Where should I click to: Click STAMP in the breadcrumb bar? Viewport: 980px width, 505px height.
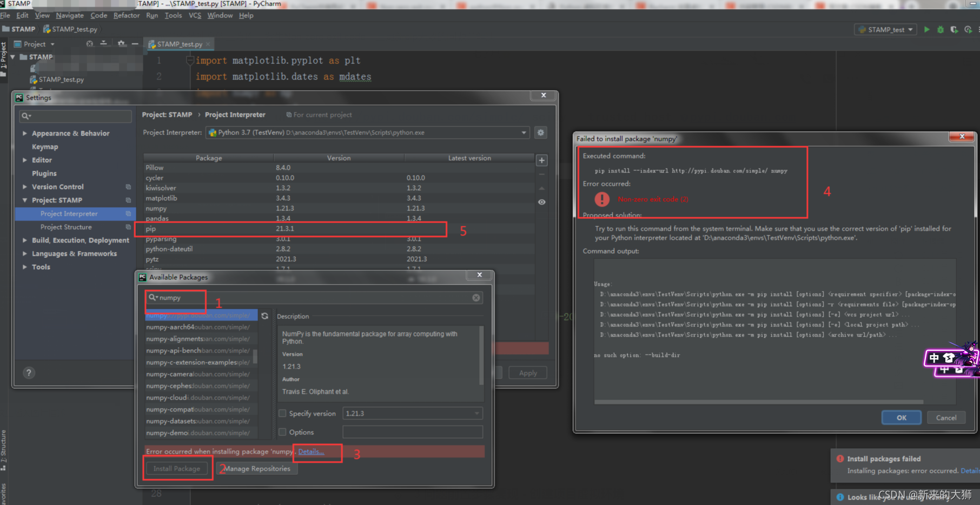pyautogui.click(x=19, y=29)
